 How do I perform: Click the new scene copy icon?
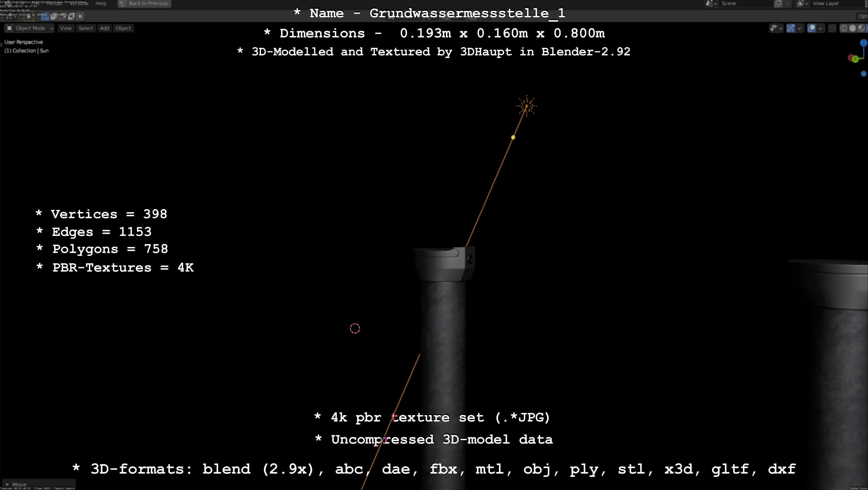click(x=778, y=3)
